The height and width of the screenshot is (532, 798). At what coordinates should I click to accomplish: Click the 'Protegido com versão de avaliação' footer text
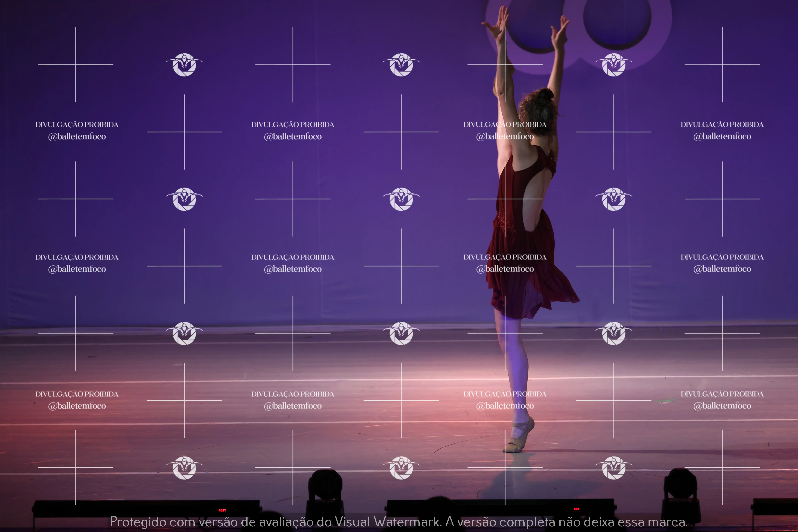tap(212, 522)
